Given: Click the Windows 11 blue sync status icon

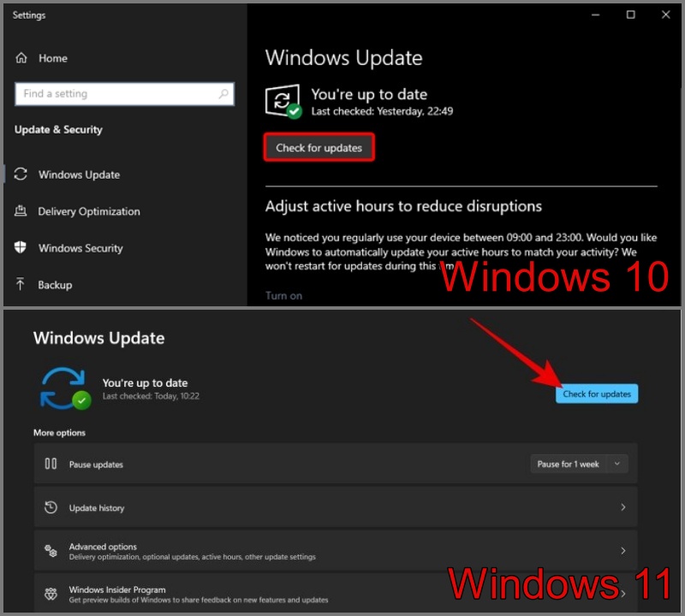Looking at the screenshot, I should [x=65, y=388].
